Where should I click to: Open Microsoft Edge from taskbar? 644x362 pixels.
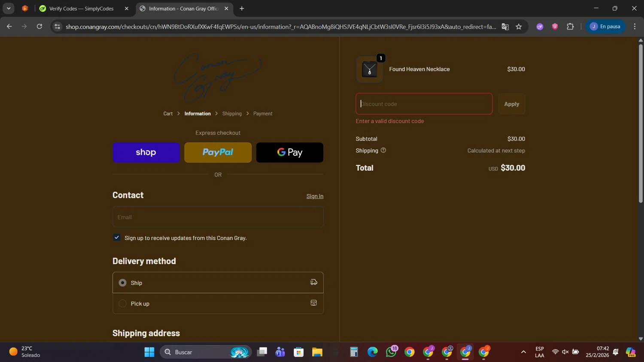373,352
